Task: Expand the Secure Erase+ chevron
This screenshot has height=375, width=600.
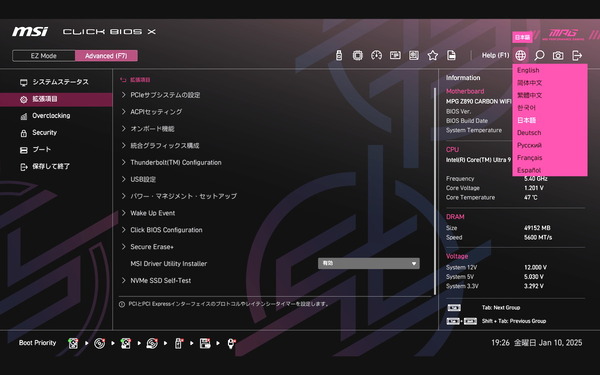Action: [124, 246]
